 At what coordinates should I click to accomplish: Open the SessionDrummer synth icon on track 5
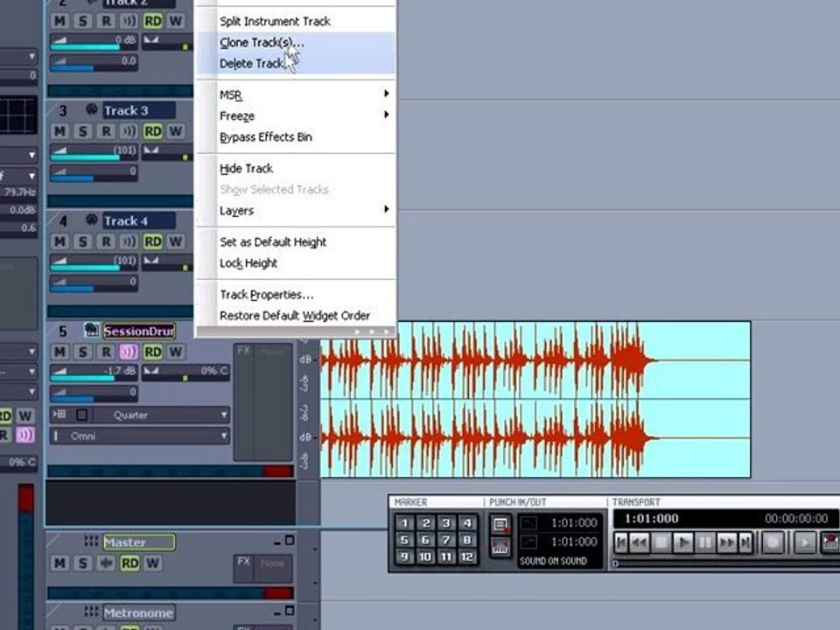coord(92,330)
